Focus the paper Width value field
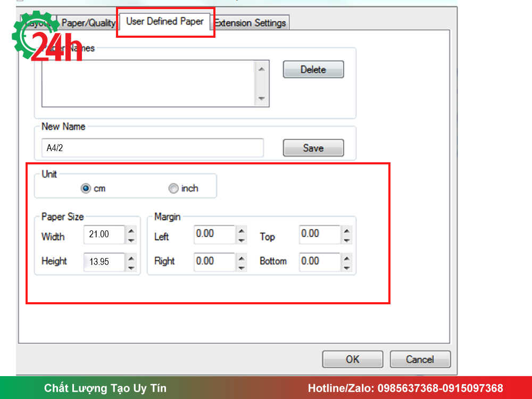The width and height of the screenshot is (532, 399). tap(104, 235)
